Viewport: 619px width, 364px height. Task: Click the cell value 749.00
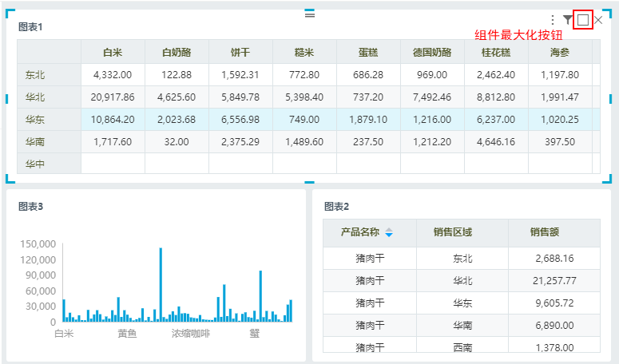304,120
